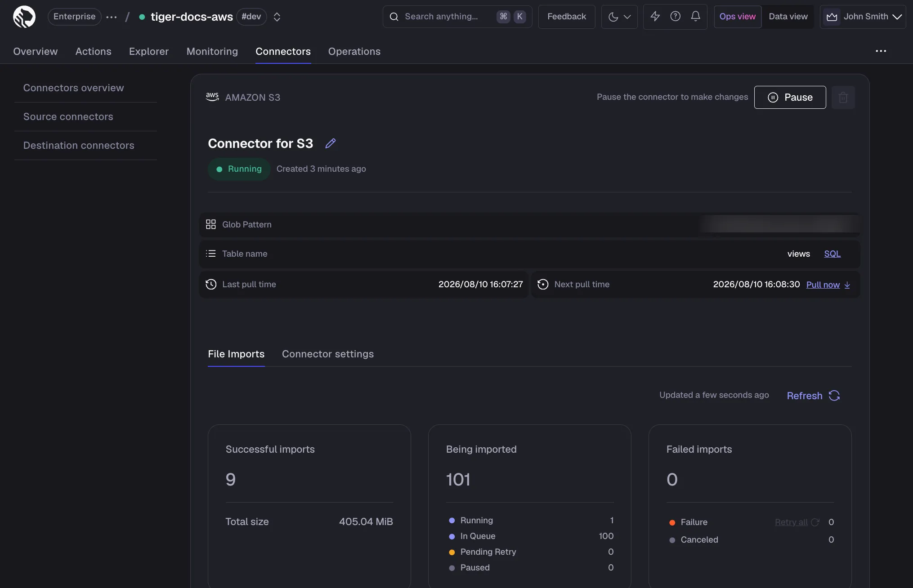913x588 pixels.
Task: Click the Created 3 minutes ago text
Action: pyautogui.click(x=321, y=169)
